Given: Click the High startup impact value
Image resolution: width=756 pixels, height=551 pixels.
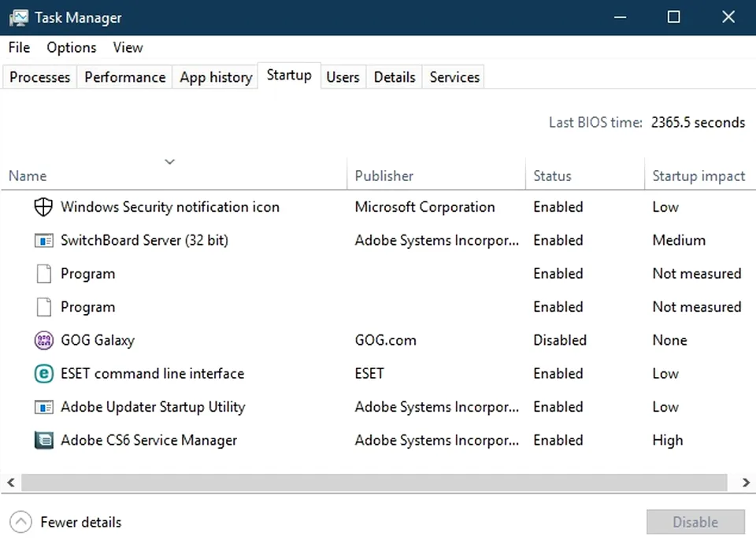Looking at the screenshot, I should tap(668, 441).
